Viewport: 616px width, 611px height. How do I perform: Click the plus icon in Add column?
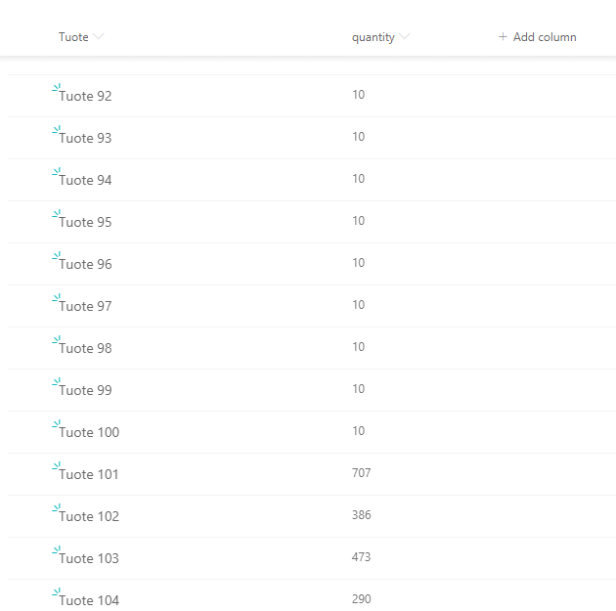[x=502, y=37]
